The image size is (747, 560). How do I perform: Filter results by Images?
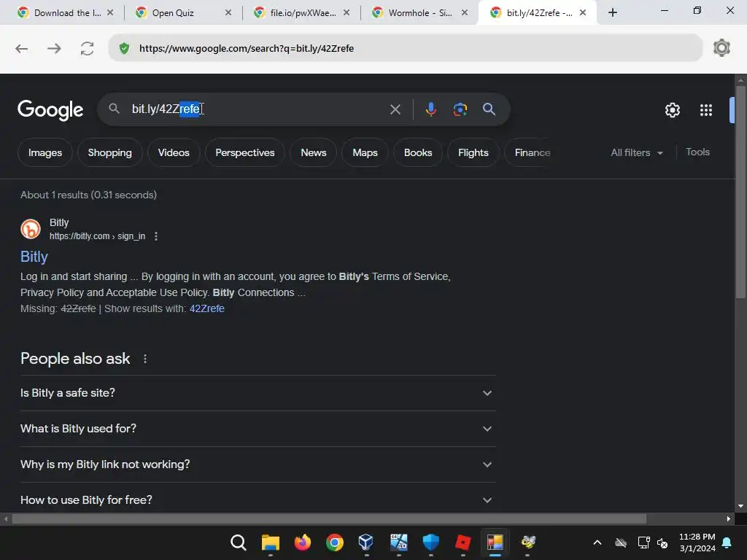pos(45,153)
